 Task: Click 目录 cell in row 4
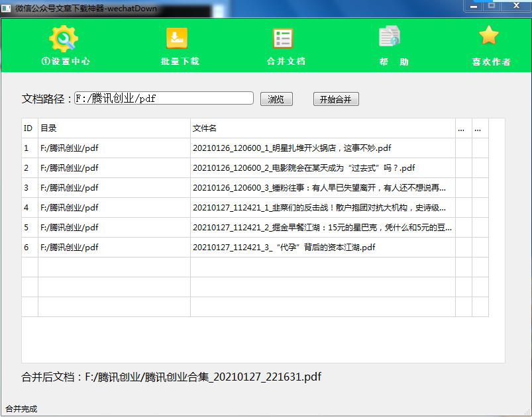coord(115,207)
